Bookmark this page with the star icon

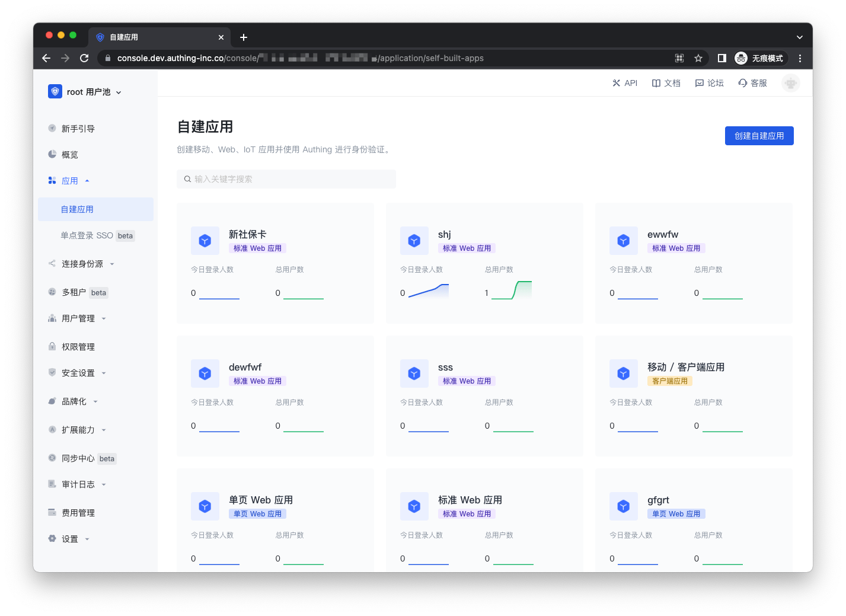698,58
